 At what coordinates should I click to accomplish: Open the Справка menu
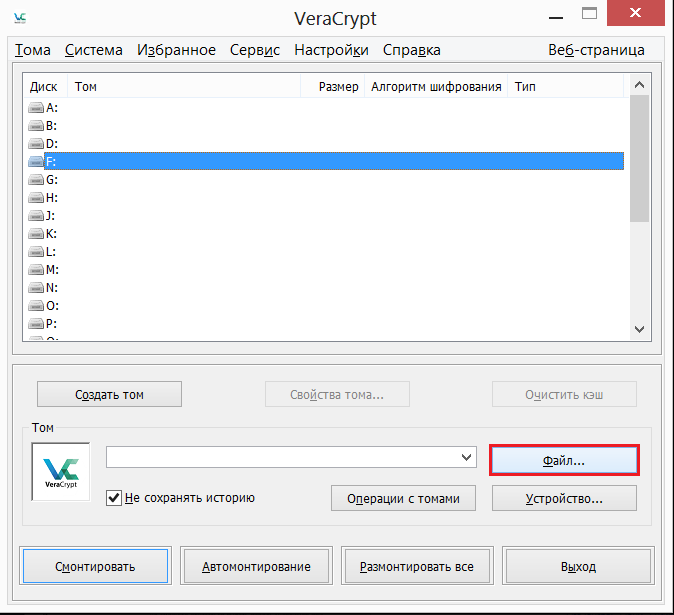[412, 50]
